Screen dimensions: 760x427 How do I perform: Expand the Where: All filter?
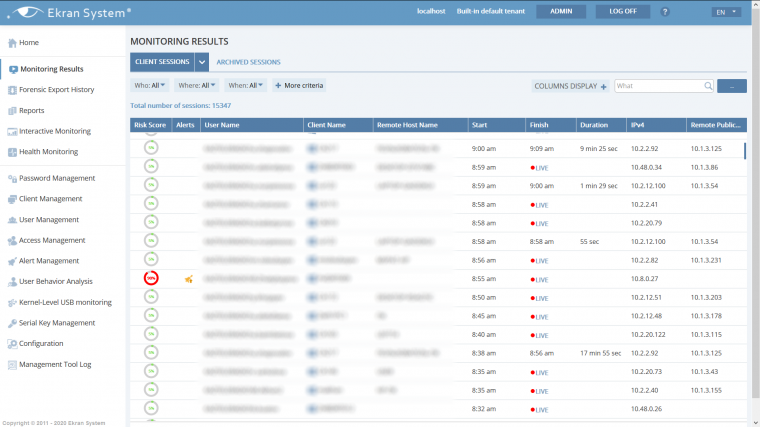pyautogui.click(x=198, y=86)
